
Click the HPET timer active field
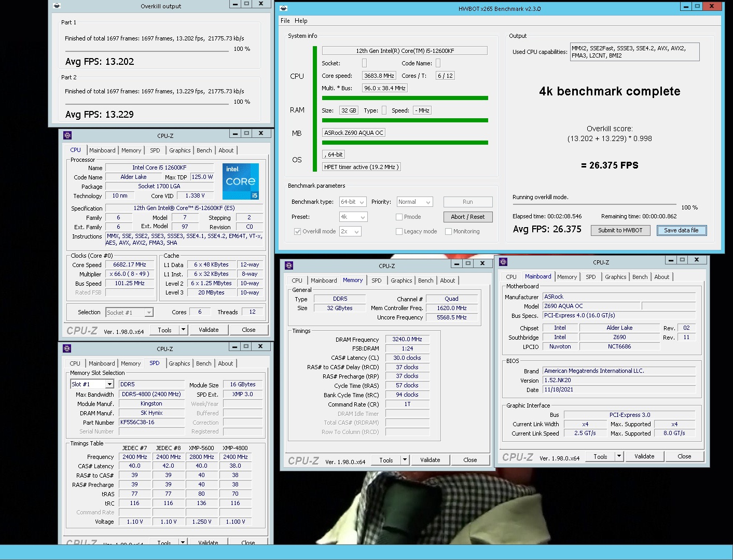click(x=361, y=167)
